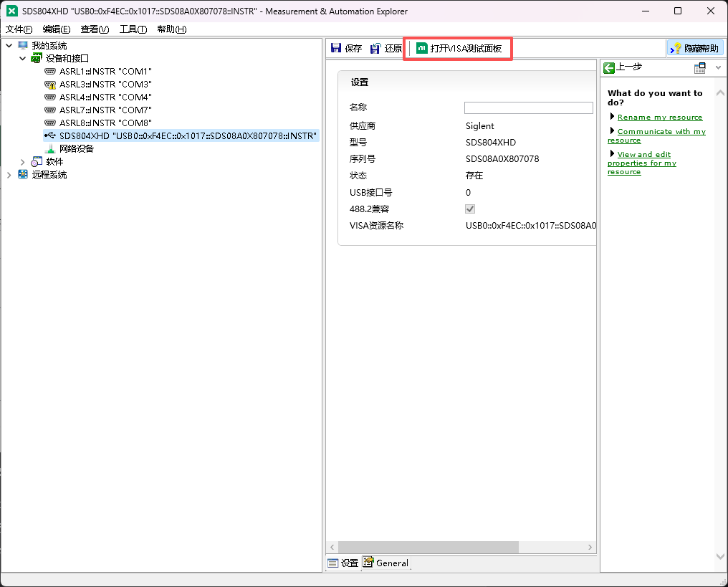
Task: Open the 工具(T) menu
Action: [x=133, y=29]
